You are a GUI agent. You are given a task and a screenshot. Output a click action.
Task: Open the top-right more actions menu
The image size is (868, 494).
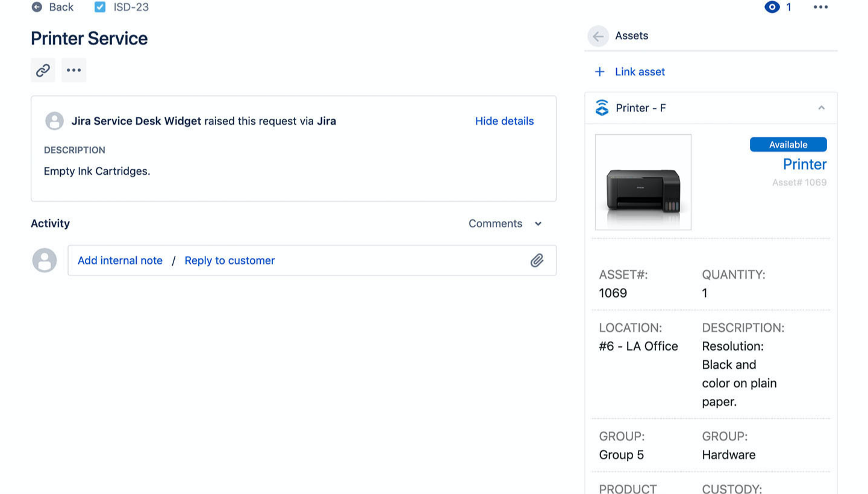(820, 7)
